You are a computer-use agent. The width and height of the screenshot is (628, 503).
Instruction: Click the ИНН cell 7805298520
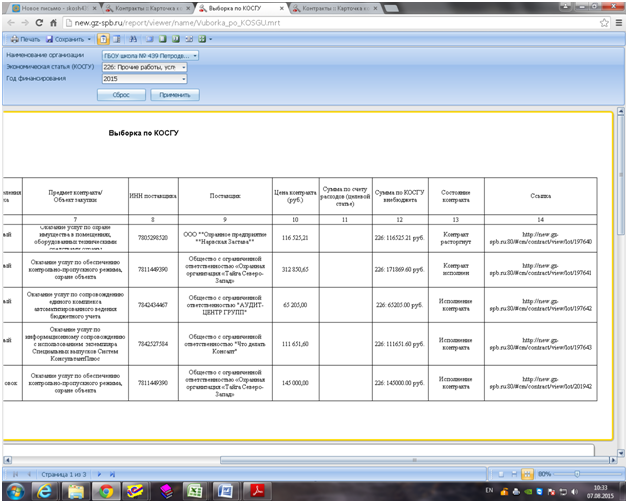pyautogui.click(x=153, y=238)
